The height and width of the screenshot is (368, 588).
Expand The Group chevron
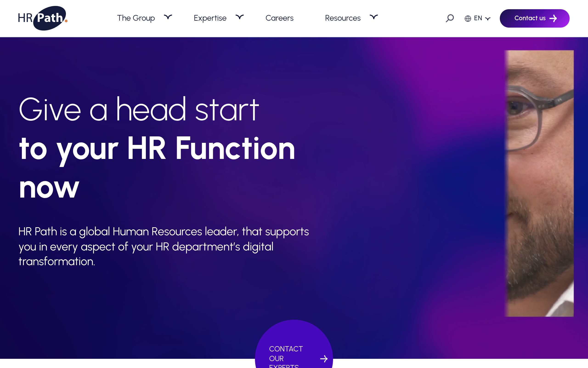[168, 17]
